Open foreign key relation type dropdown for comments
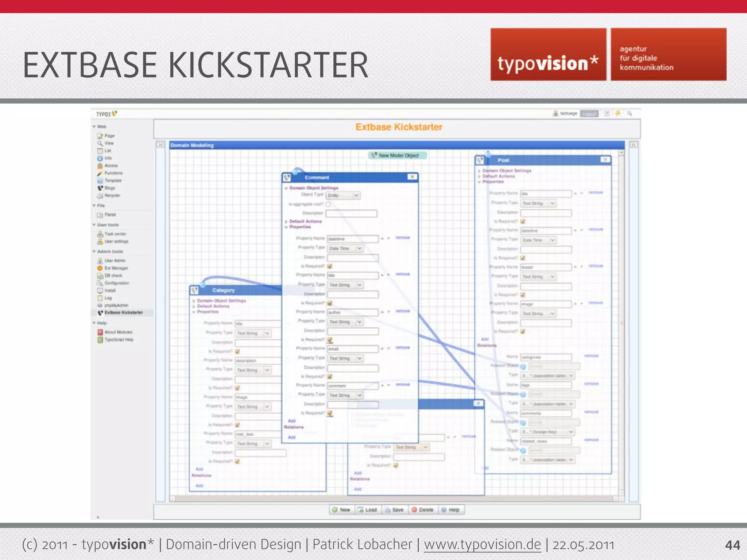 pos(547,432)
